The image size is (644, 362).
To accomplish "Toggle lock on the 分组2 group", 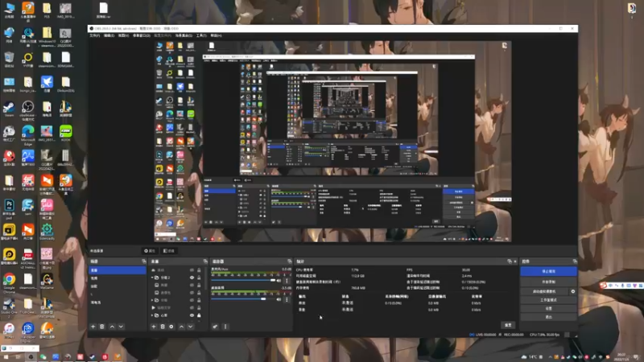I will 199,278.
